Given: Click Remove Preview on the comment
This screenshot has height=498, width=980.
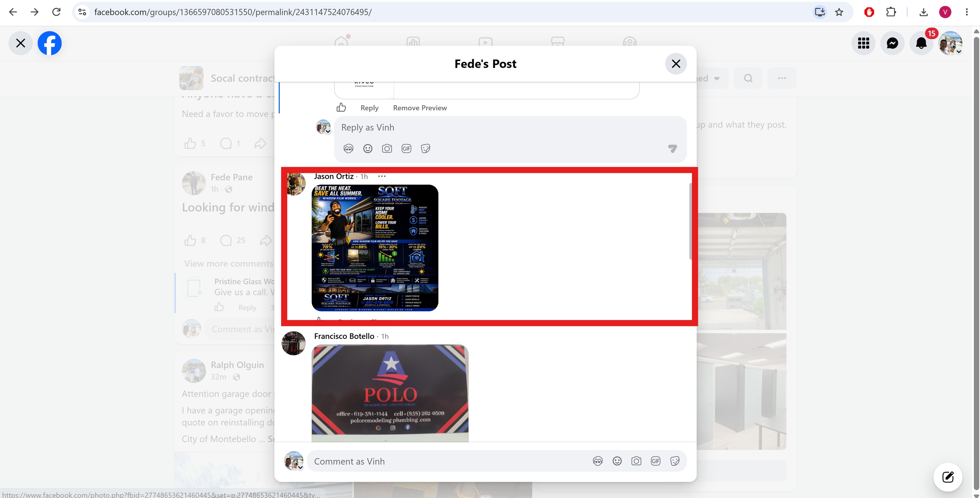Looking at the screenshot, I should (420, 108).
